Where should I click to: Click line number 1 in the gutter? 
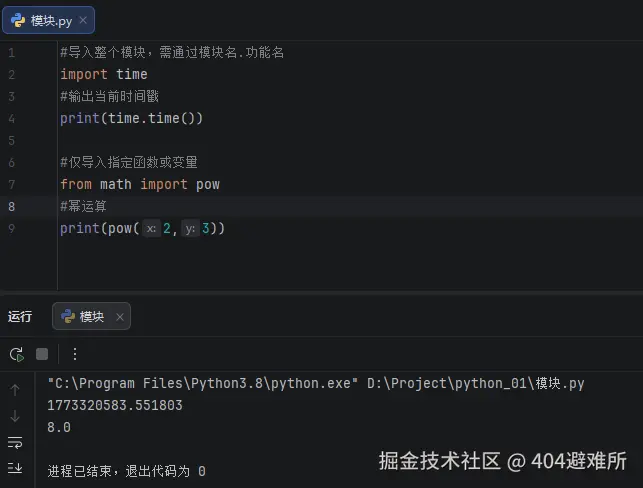click(x=11, y=52)
